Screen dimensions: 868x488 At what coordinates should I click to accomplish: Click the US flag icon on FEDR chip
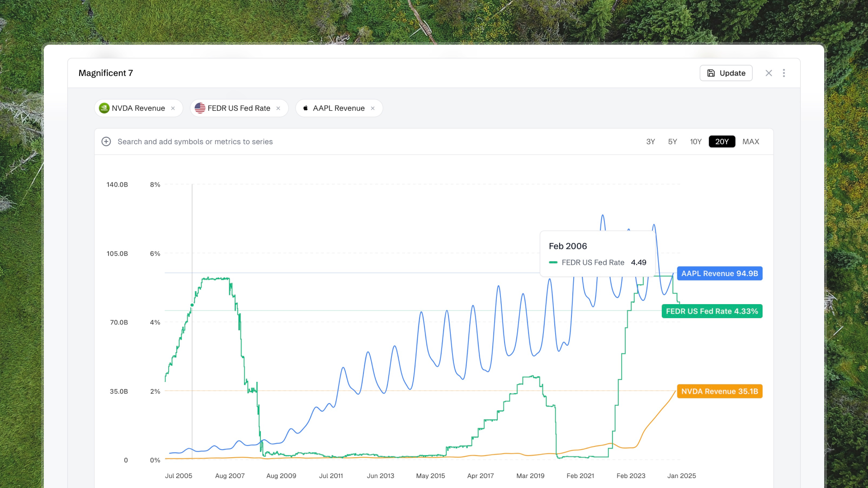(x=200, y=108)
